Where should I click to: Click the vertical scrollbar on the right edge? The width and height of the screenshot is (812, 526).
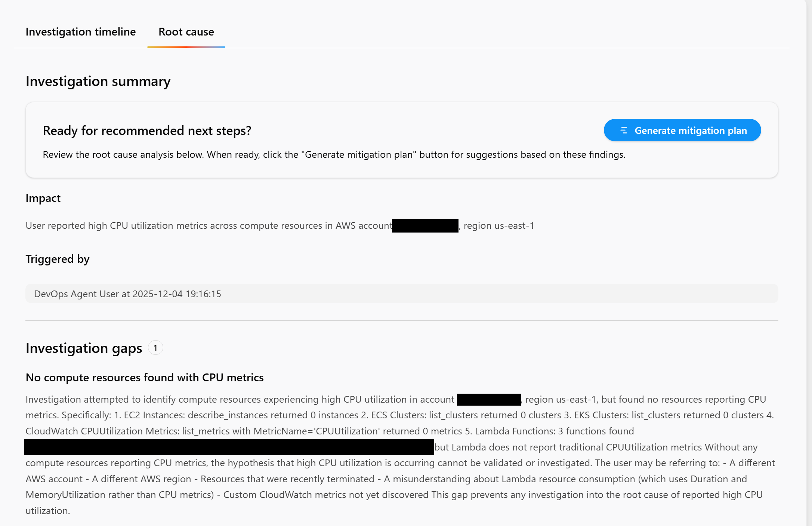pos(809,262)
